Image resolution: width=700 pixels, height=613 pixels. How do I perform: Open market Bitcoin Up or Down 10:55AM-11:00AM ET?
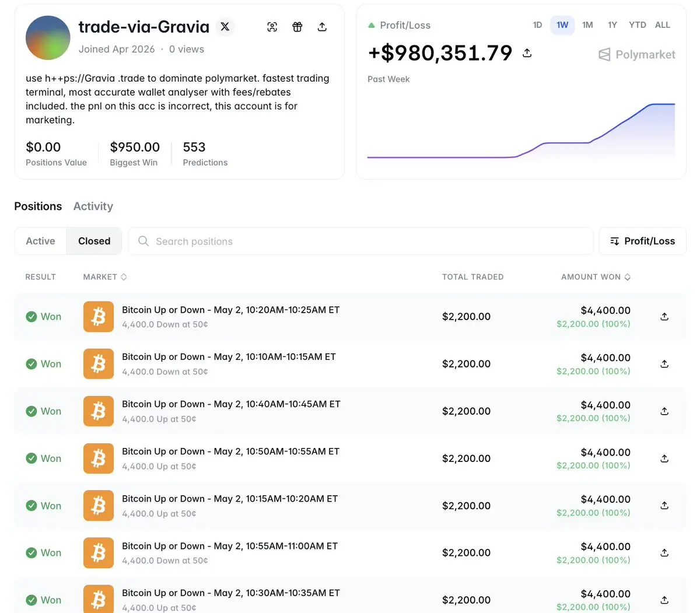pyautogui.click(x=230, y=546)
